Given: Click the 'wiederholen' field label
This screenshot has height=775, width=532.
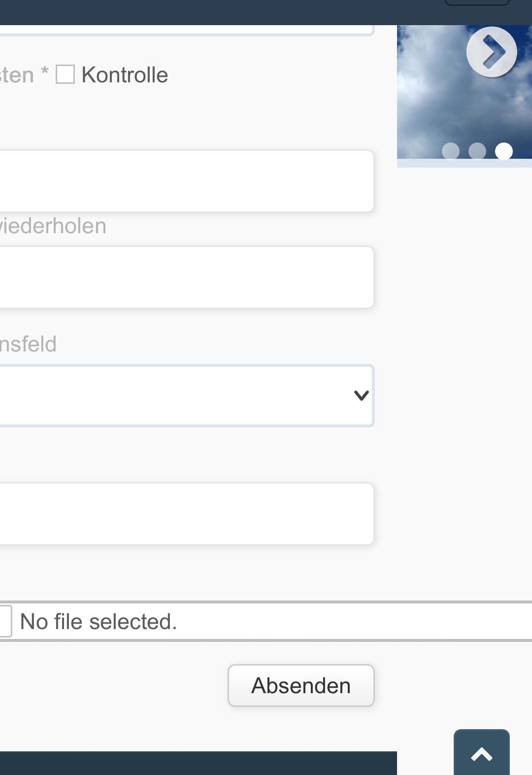Looking at the screenshot, I should point(53,226).
